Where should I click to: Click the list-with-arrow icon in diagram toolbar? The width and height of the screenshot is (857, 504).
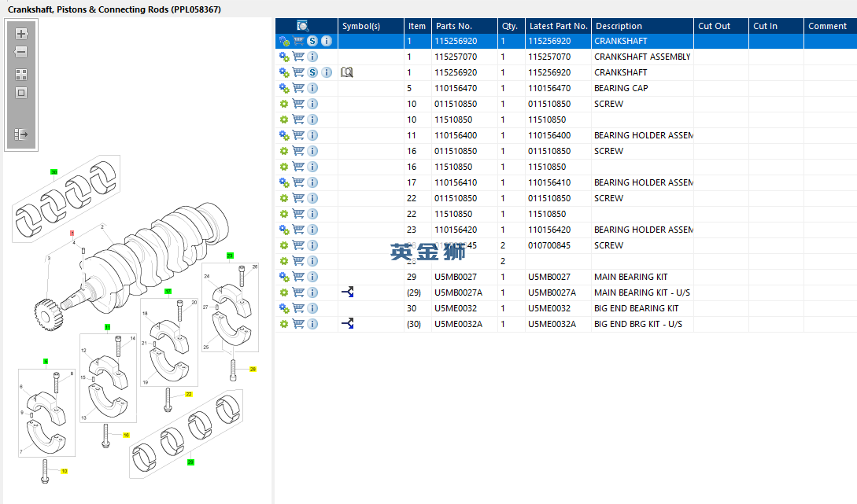pyautogui.click(x=21, y=134)
